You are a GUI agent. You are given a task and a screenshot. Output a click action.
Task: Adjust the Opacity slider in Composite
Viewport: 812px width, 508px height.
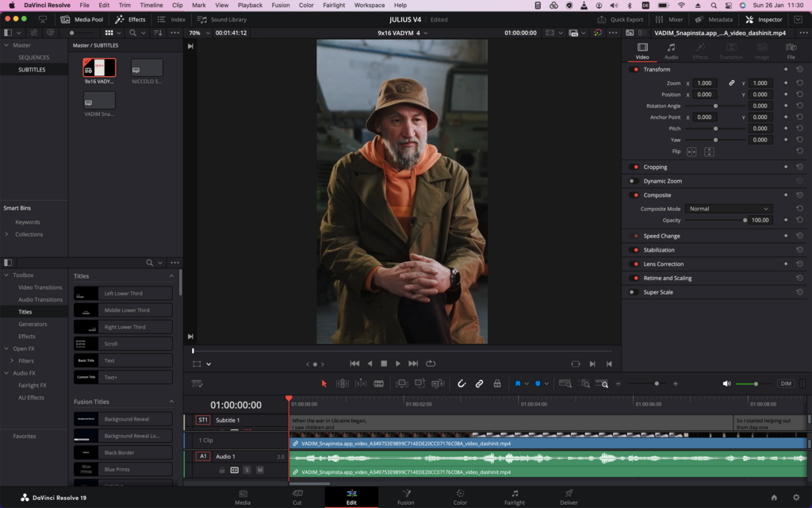tap(745, 220)
